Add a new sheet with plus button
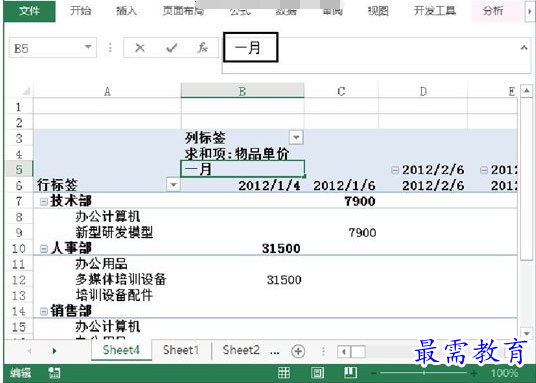Screen dimensions: 536x383 298,351
